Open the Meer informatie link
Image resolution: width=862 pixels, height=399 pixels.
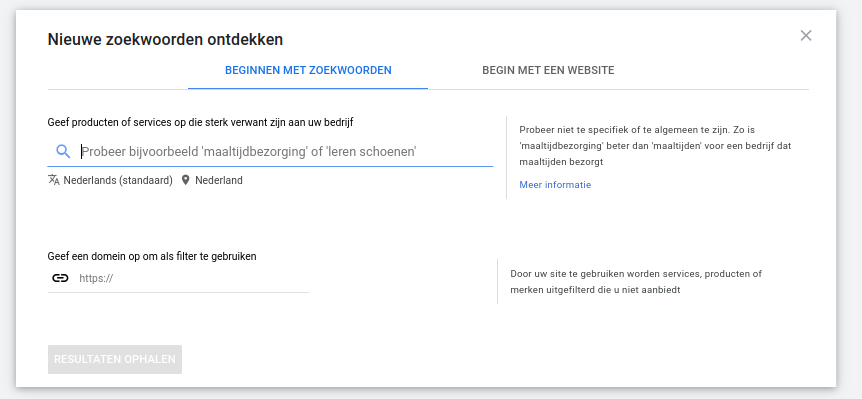point(555,185)
